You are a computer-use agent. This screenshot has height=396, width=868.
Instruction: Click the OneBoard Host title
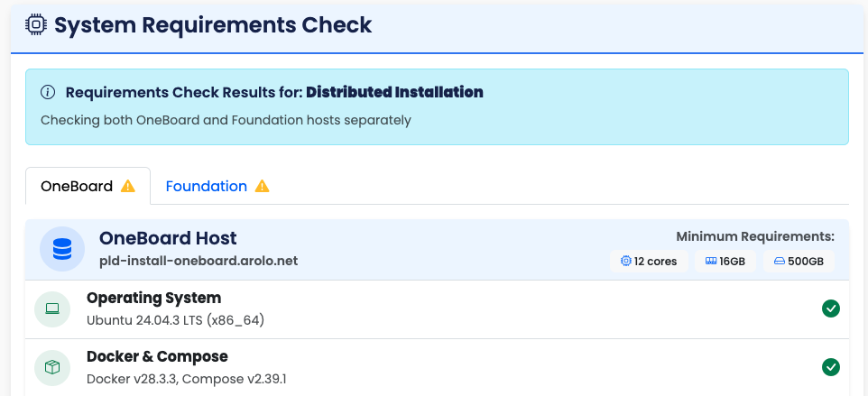(168, 238)
